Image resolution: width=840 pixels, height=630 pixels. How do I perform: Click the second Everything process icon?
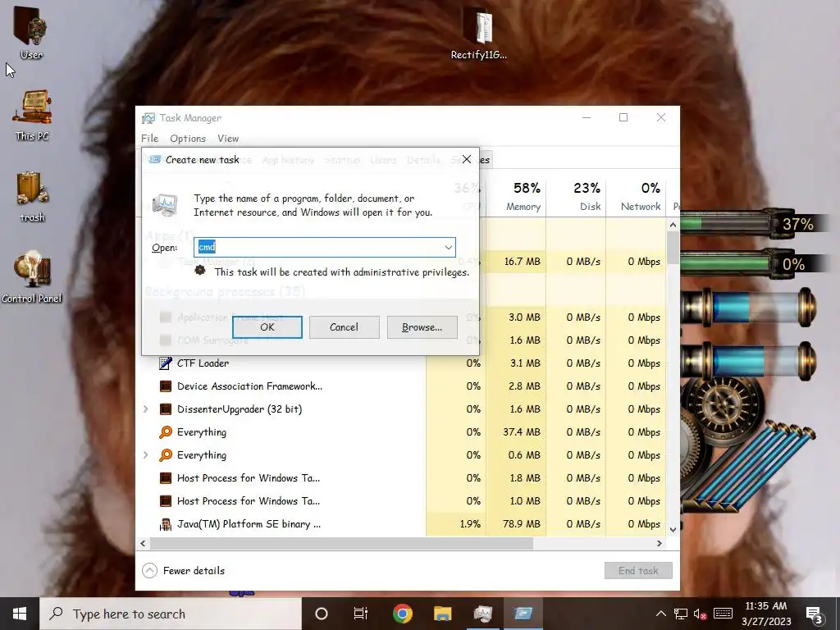pyautogui.click(x=166, y=455)
